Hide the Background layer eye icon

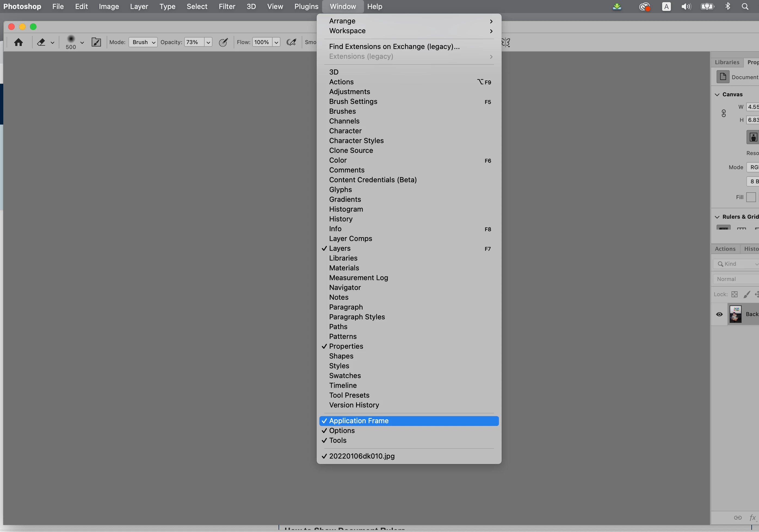coord(719,314)
